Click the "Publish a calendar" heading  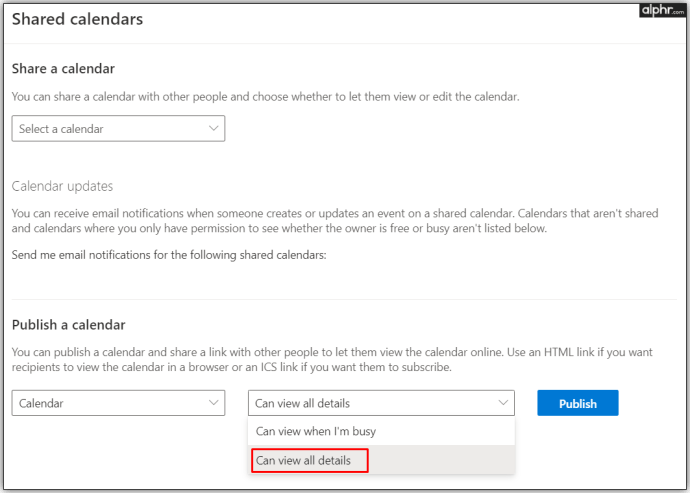click(69, 325)
